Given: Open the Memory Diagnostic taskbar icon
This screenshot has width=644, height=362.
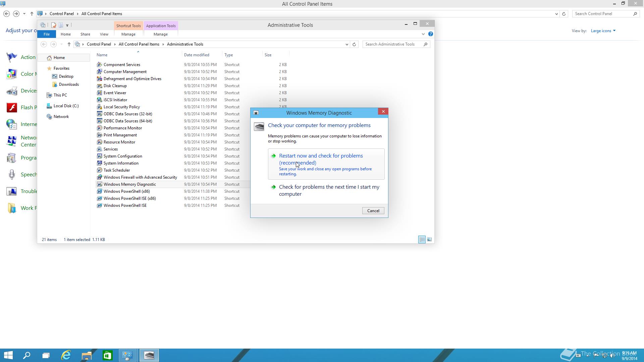Looking at the screenshot, I should pos(149,355).
